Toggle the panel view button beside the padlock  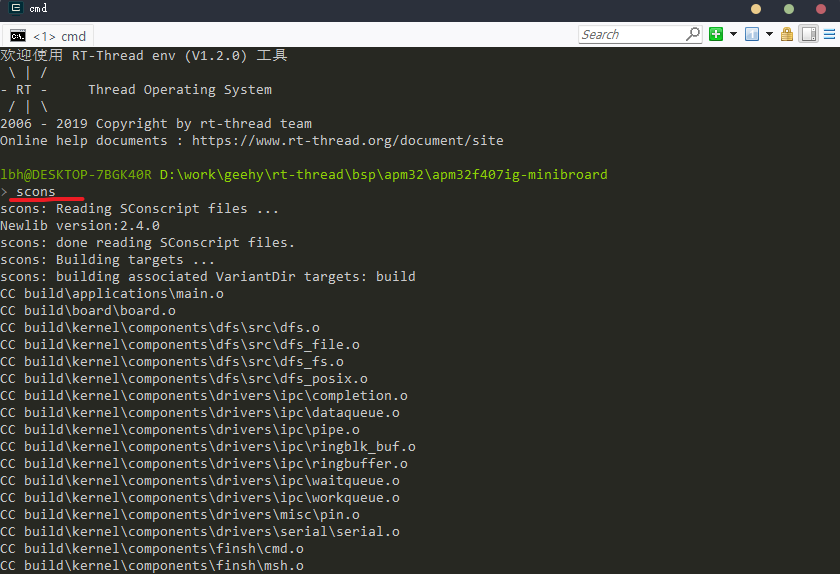click(808, 34)
